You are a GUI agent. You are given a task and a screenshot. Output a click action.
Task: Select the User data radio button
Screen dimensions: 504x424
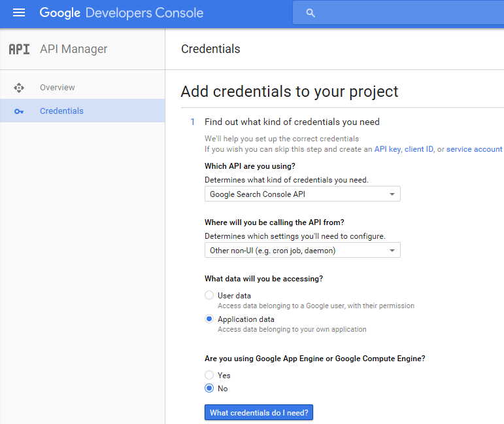click(x=209, y=295)
